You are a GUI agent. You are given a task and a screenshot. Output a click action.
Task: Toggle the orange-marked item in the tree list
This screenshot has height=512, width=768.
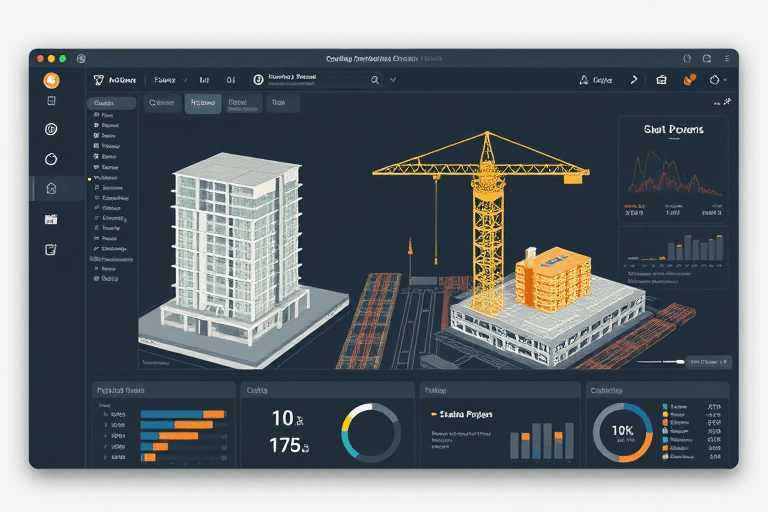(x=105, y=175)
